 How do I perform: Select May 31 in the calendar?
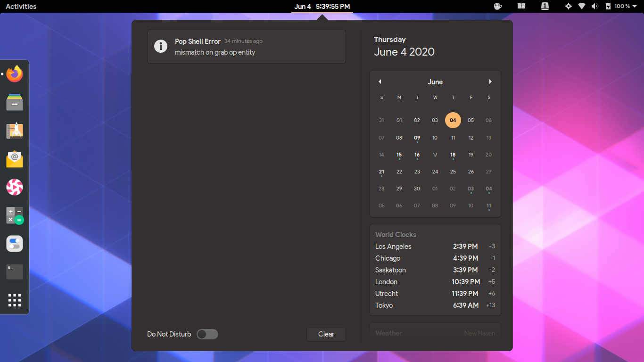(x=381, y=120)
